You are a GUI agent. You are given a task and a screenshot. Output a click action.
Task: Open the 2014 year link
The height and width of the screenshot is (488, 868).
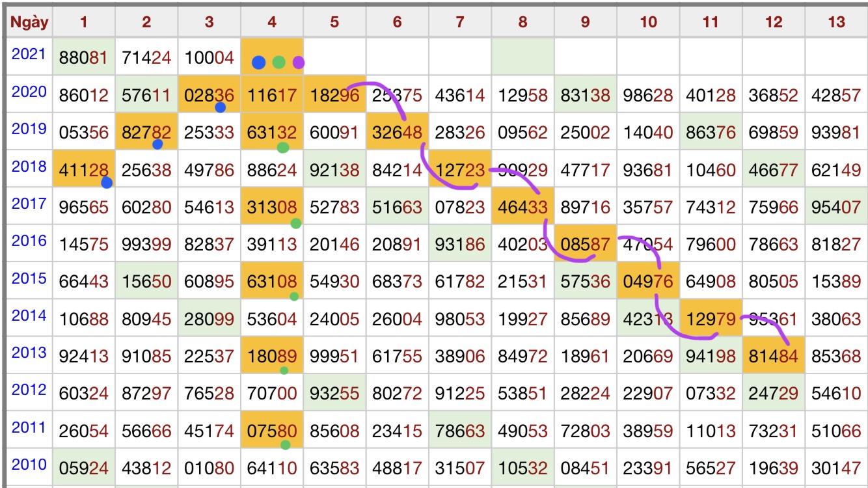29,316
